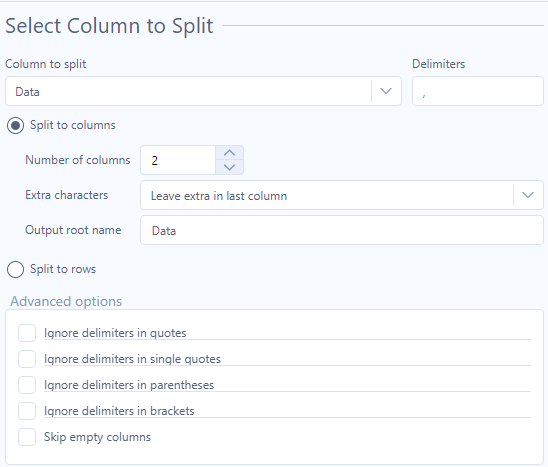Enable Ignore delimiters in quotes checkbox

[27, 333]
